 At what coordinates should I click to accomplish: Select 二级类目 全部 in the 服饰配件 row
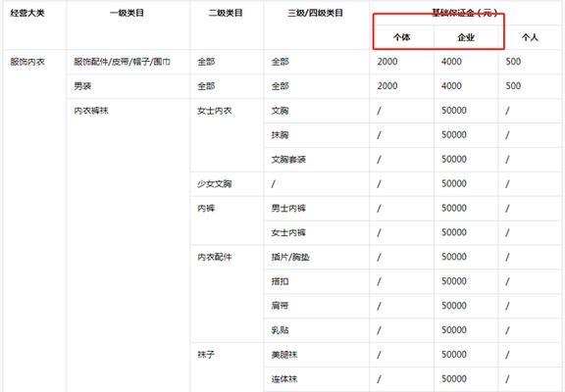tap(206, 62)
